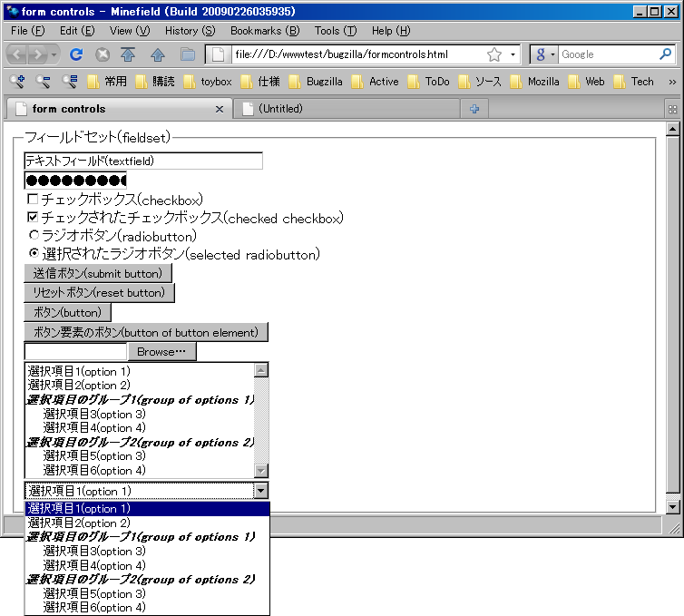Open the ToDo bookmarks folder
This screenshot has width=684, height=616.
pos(428,81)
